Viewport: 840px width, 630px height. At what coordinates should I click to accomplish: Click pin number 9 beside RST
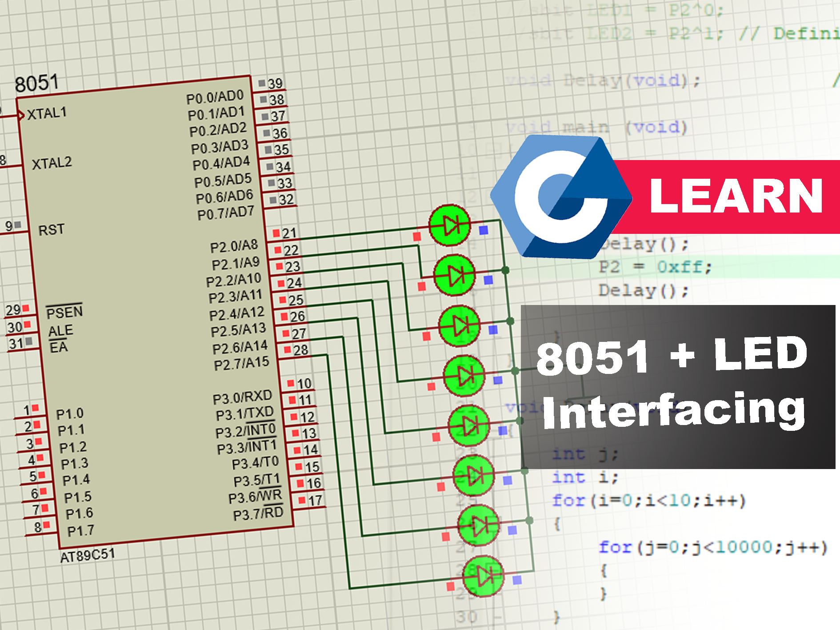(13, 226)
